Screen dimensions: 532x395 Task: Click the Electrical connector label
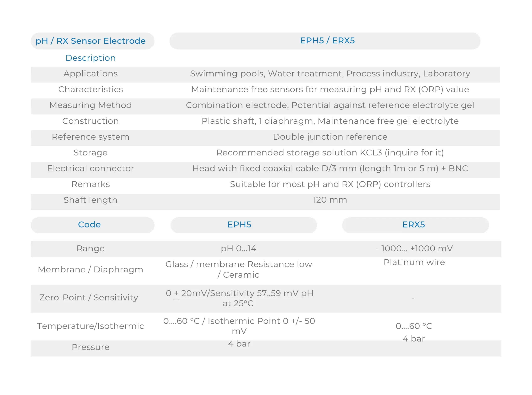[90, 169]
